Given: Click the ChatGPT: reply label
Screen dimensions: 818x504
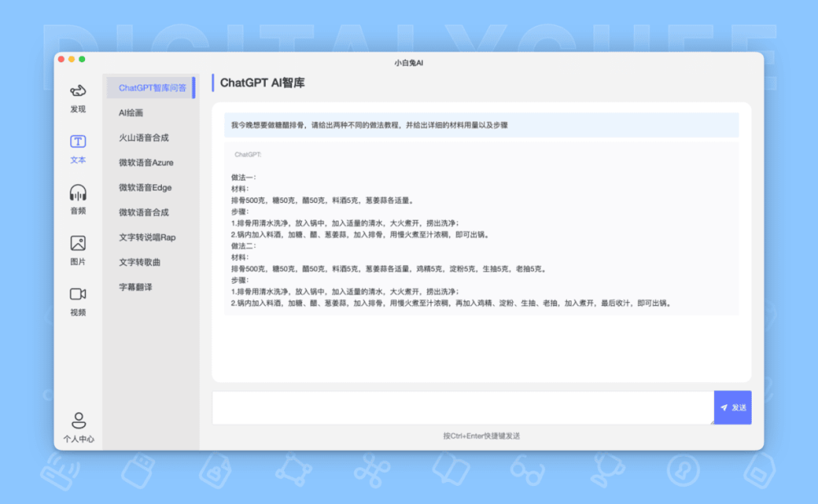Looking at the screenshot, I should click(248, 155).
